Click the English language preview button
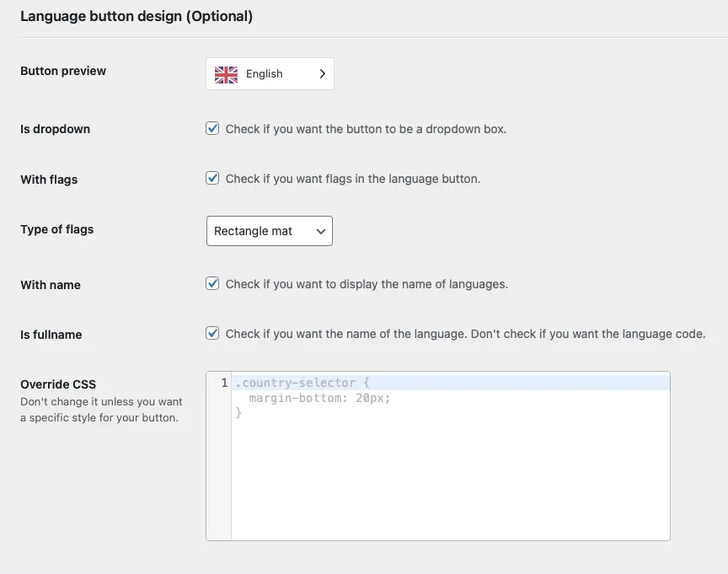 (270, 74)
